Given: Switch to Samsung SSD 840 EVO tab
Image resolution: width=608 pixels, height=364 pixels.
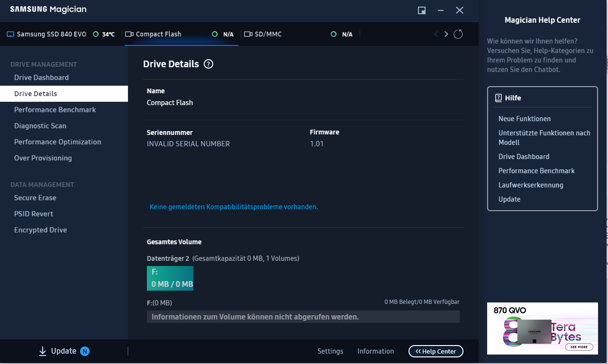Looking at the screenshot, I should pyautogui.click(x=61, y=34).
